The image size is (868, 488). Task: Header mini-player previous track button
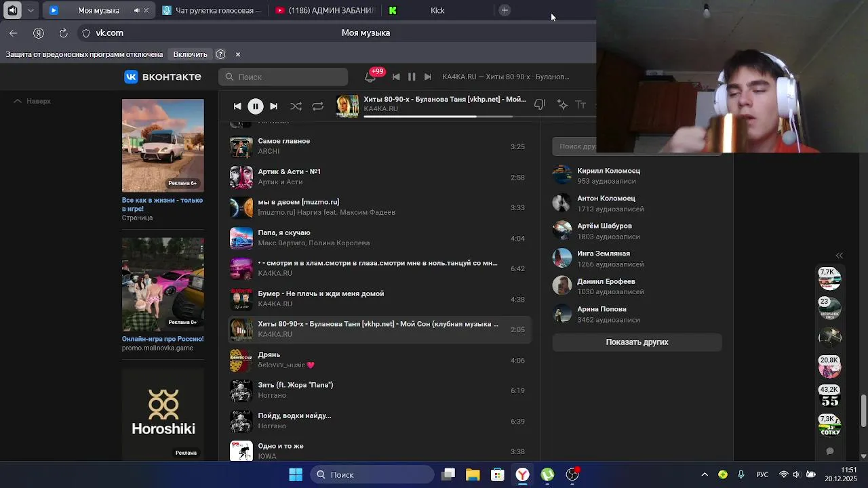(x=396, y=77)
